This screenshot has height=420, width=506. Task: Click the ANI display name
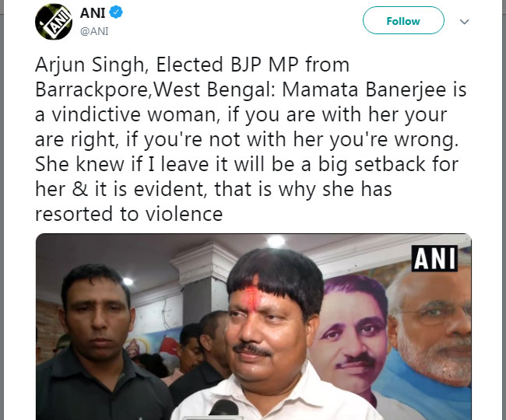[93, 13]
